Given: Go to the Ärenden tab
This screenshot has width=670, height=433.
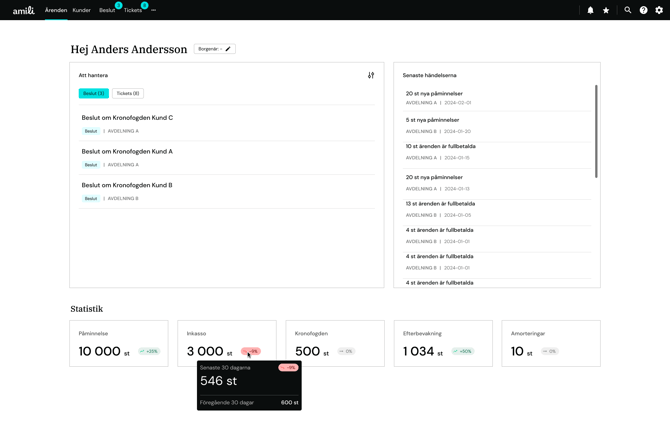Looking at the screenshot, I should (x=56, y=10).
